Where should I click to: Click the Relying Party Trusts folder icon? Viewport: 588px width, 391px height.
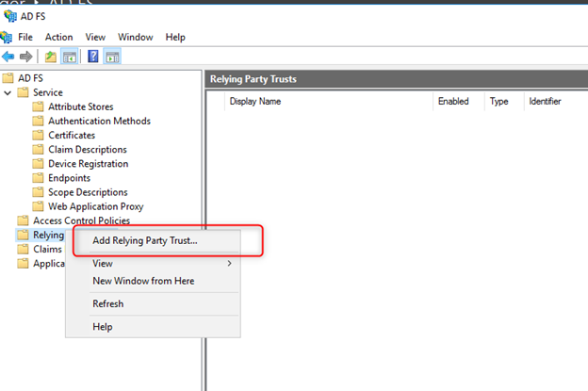pos(23,235)
